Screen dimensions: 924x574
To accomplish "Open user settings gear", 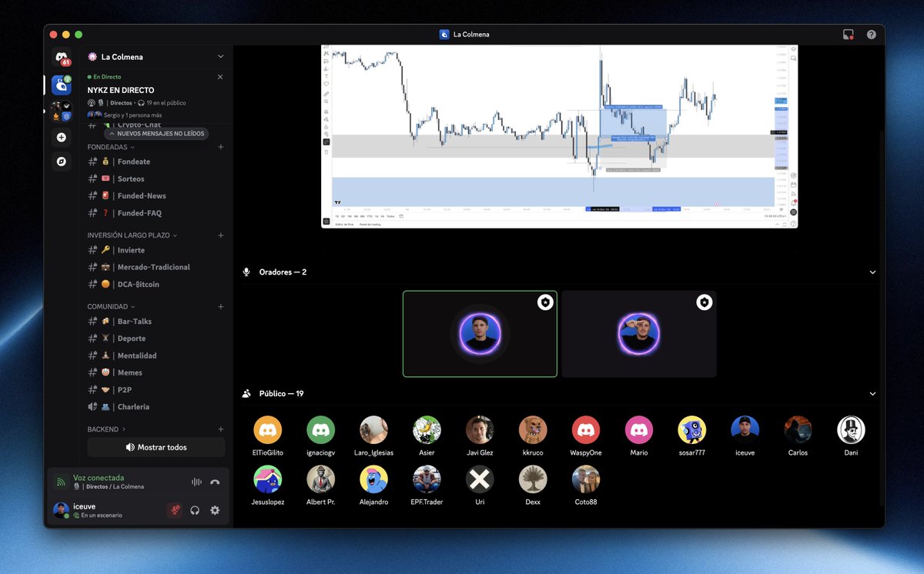I will (x=215, y=510).
